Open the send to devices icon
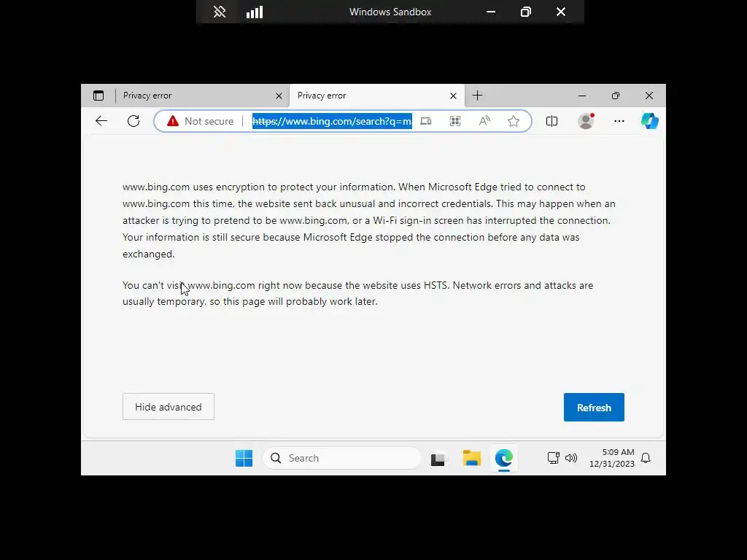 pos(426,121)
